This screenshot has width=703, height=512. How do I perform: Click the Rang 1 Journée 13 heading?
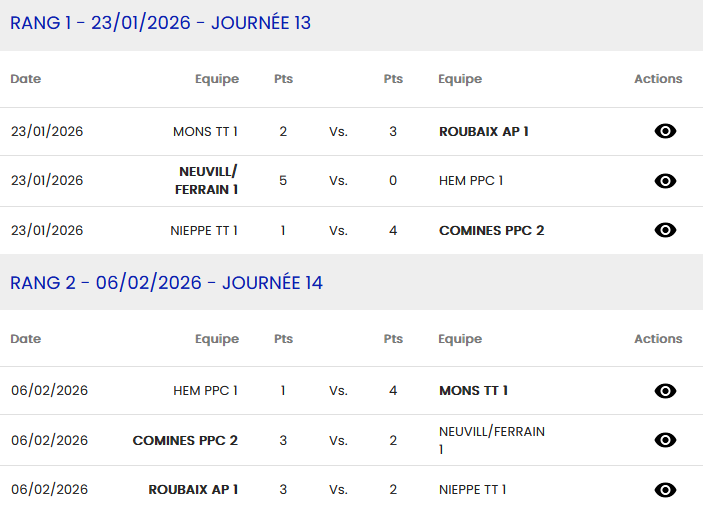[x=160, y=23]
